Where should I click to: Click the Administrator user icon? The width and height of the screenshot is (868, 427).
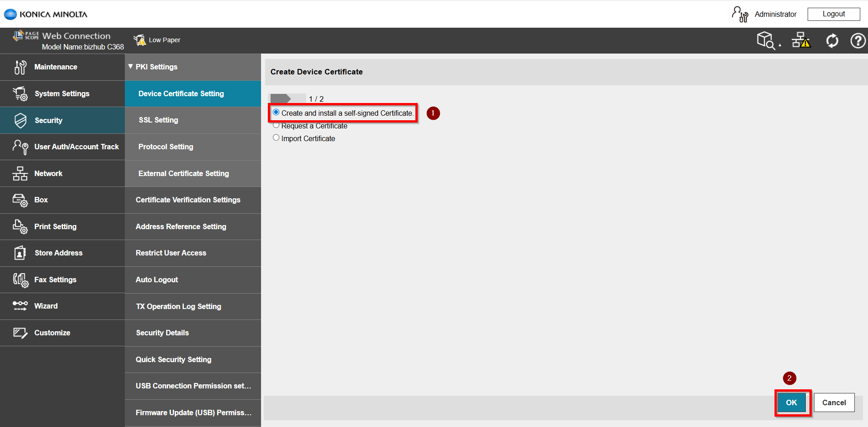(x=740, y=14)
